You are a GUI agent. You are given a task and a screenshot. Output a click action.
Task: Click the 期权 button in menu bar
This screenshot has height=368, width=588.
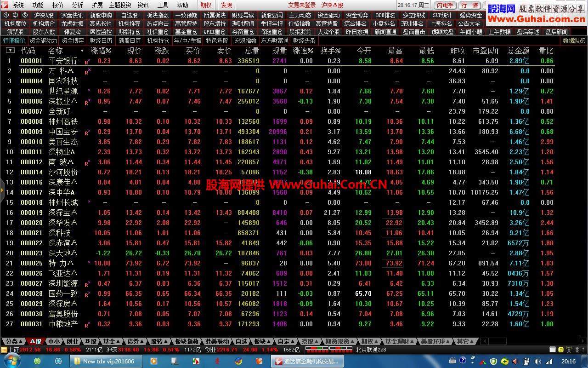click(206, 5)
